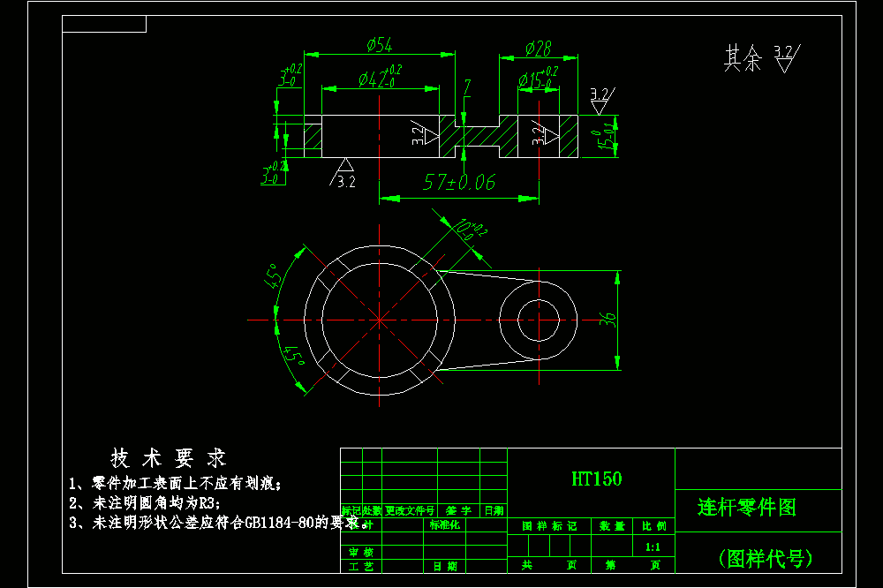Select note 1 about 零件加工表面 scratches

(x=175, y=483)
